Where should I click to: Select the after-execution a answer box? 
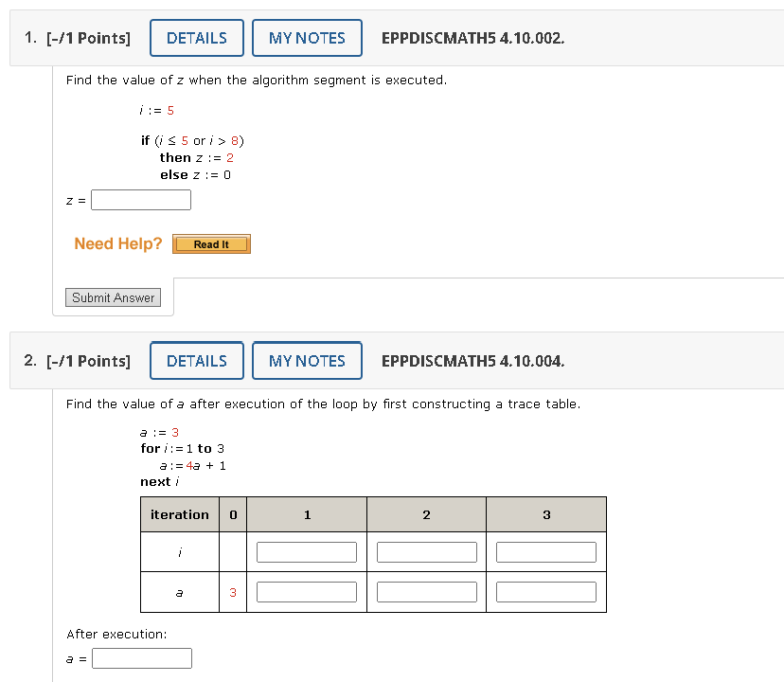(x=141, y=657)
